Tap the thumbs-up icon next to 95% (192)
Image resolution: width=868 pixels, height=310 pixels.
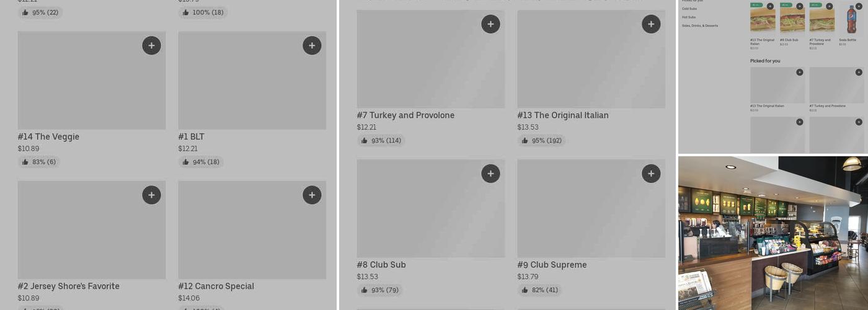(x=525, y=141)
